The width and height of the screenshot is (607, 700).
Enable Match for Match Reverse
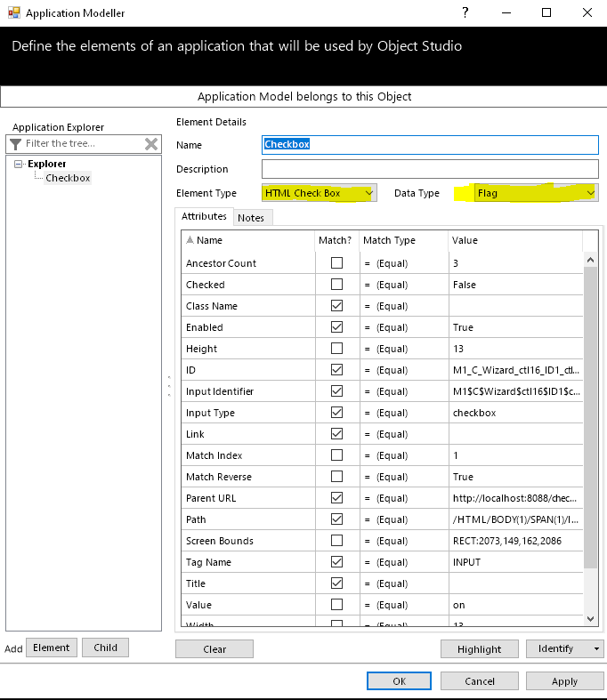click(336, 477)
